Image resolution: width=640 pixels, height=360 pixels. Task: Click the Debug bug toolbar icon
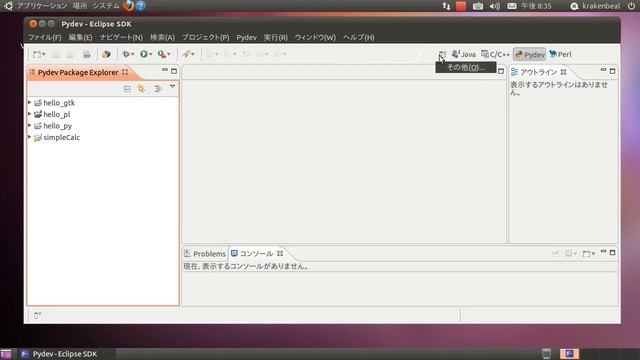(x=126, y=54)
